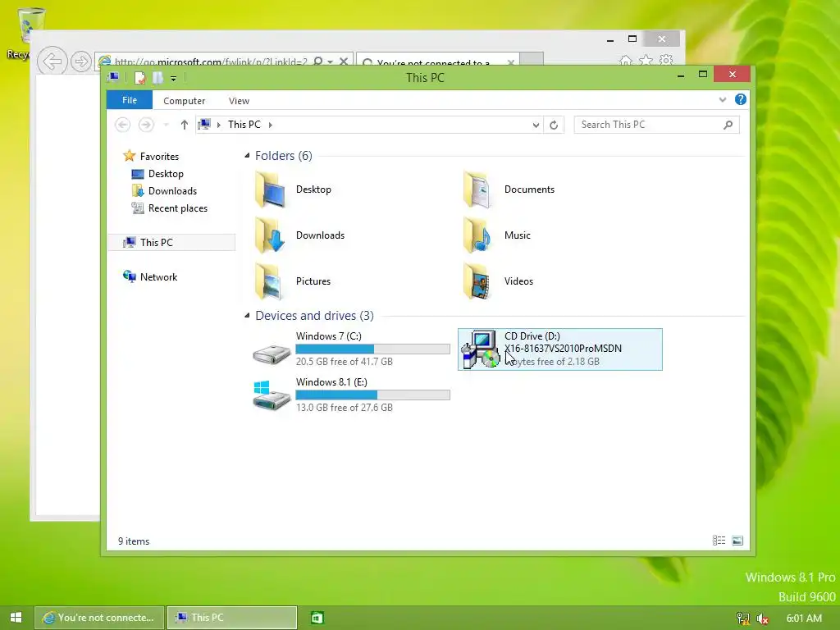Viewport: 840px width, 630px height.
Task: Open Explorer Help question mark
Action: tap(741, 99)
